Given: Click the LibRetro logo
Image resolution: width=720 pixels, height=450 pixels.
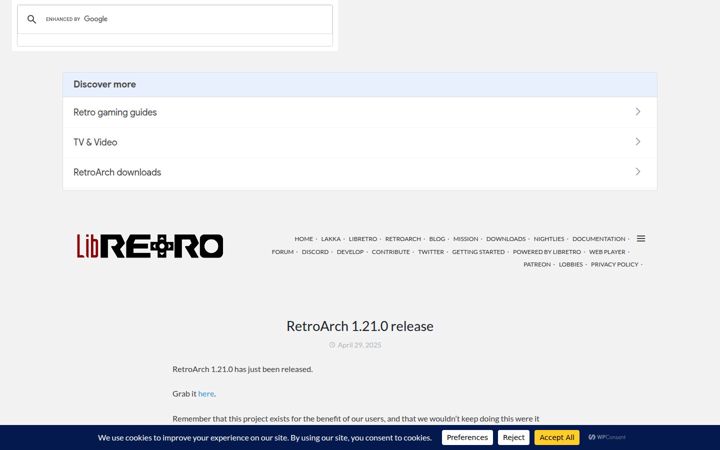Looking at the screenshot, I should point(150,246).
